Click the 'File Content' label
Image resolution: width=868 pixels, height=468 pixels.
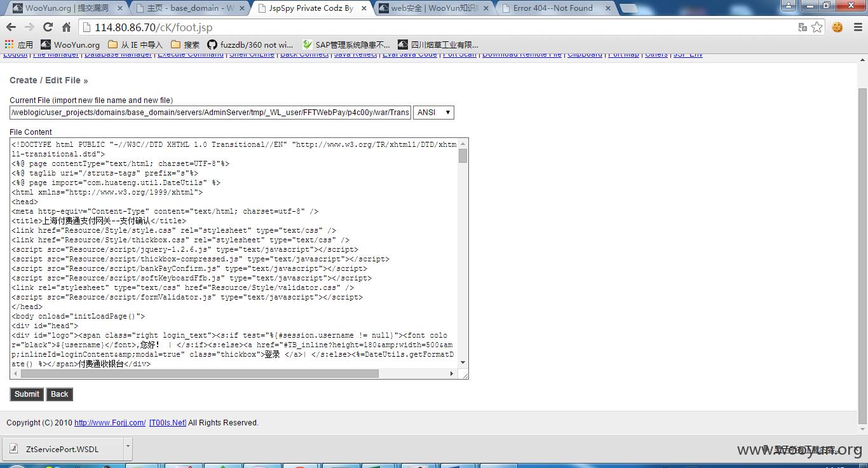[x=31, y=132]
